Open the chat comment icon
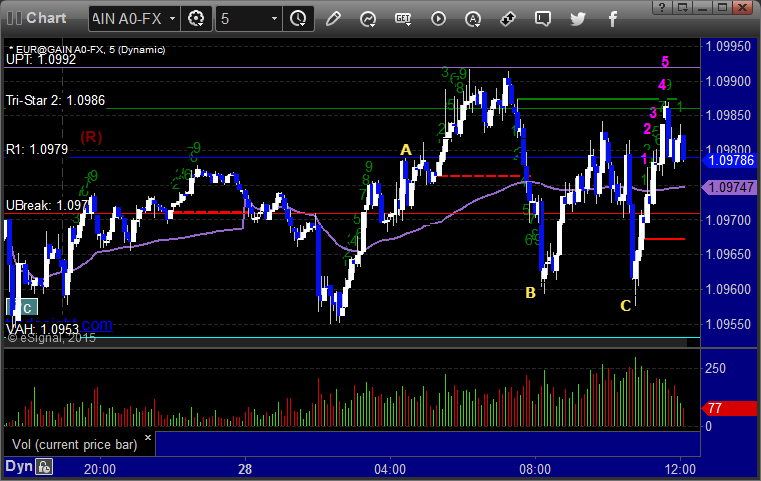761x481 pixels. [543, 19]
